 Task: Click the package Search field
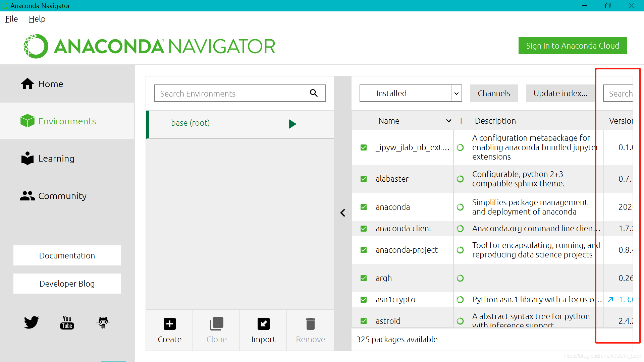[618, 93]
